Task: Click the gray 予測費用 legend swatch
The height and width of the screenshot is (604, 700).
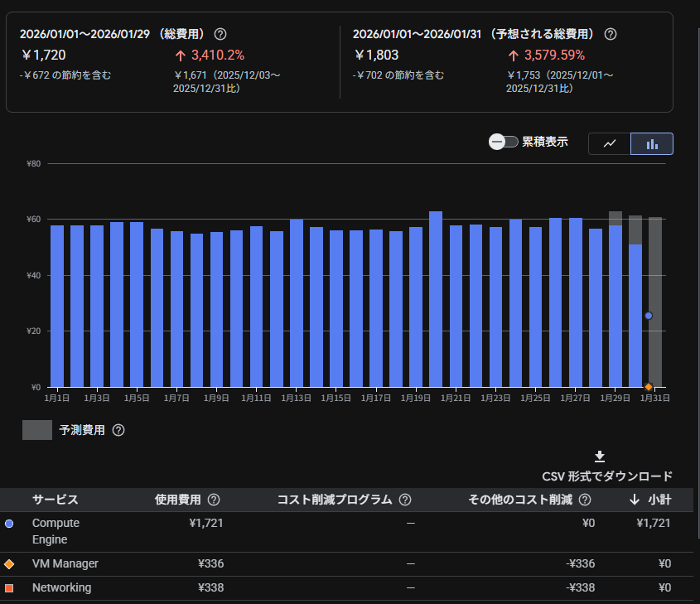Action: [37, 430]
